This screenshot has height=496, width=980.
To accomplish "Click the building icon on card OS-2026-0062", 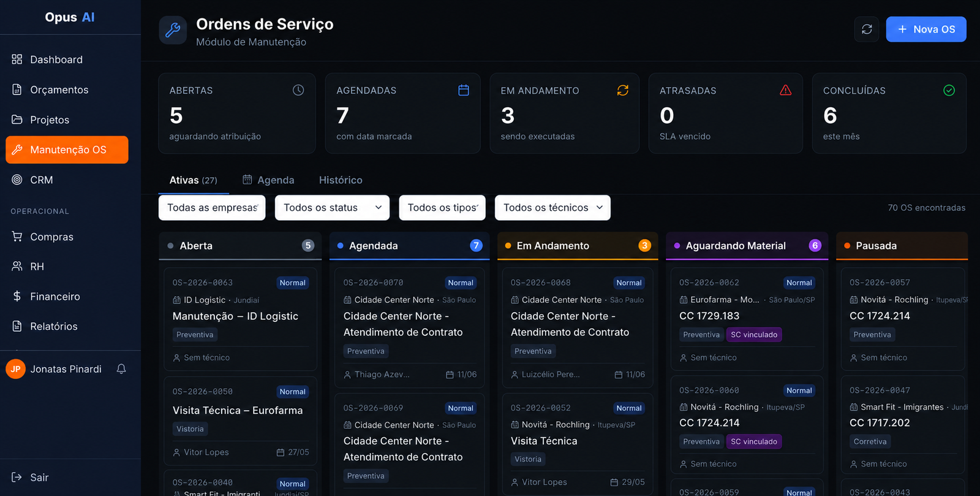I will [x=684, y=300].
